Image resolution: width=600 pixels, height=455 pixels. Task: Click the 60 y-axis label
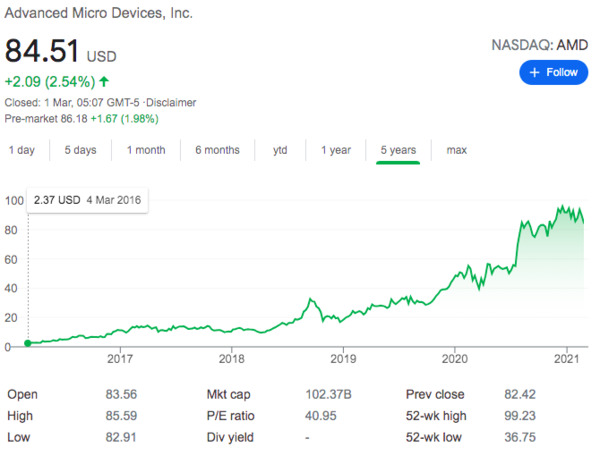11,259
